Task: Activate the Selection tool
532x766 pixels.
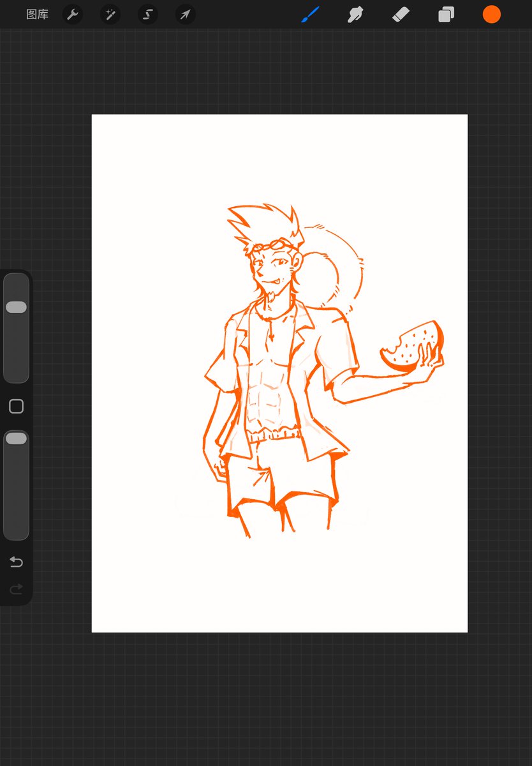Action: pyautogui.click(x=148, y=14)
